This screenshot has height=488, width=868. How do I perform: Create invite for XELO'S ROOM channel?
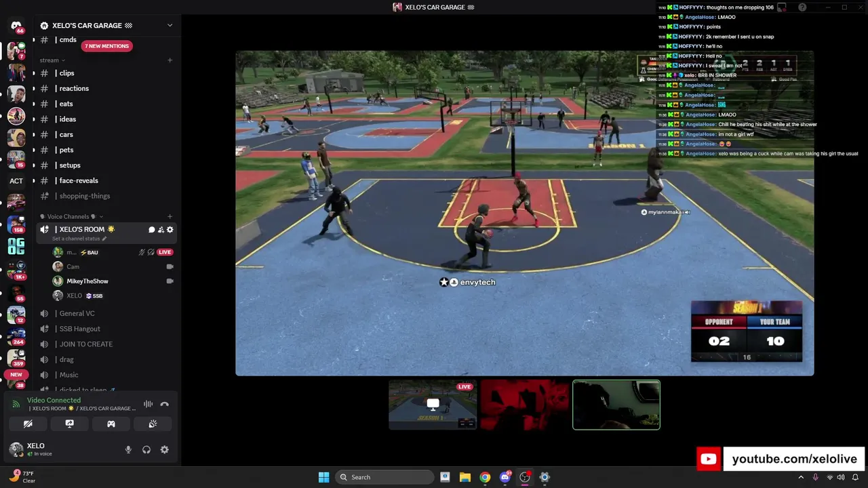161,230
